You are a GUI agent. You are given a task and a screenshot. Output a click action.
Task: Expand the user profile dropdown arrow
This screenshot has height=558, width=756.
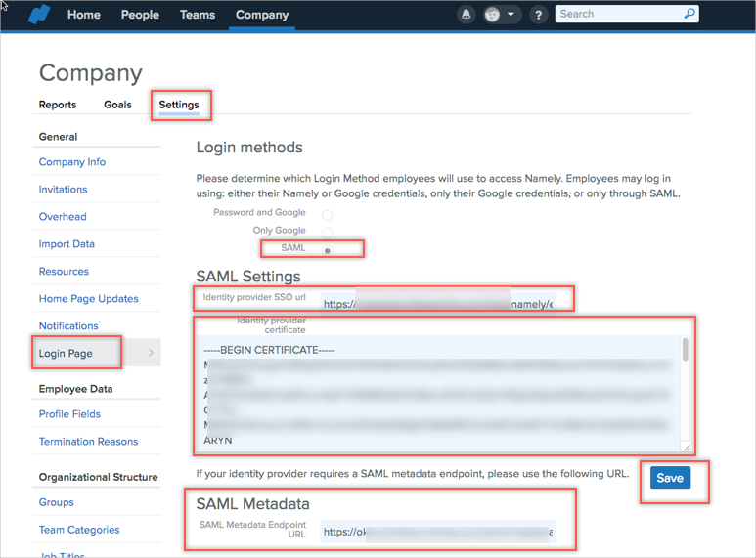tap(511, 15)
